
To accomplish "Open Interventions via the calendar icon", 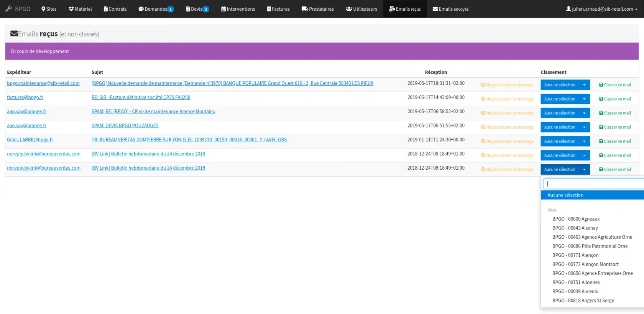I will coord(223,9).
